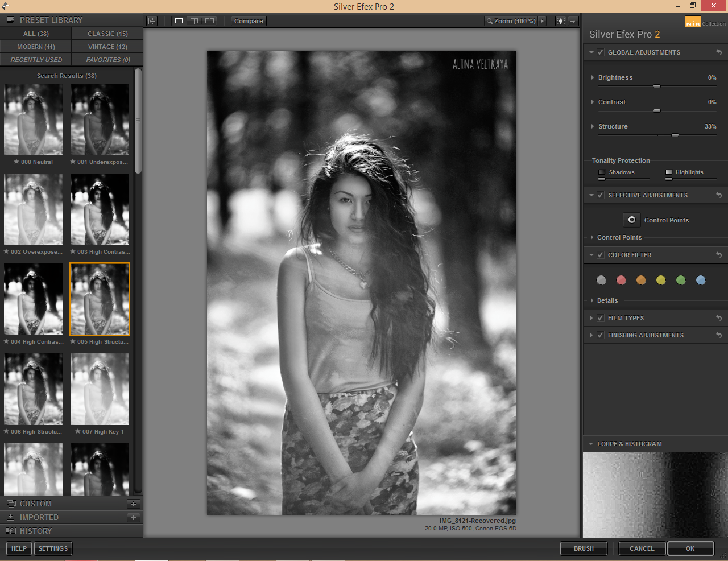Image resolution: width=728 pixels, height=561 pixels.
Task: Reset Selective Adjustments with the arrow icon
Action: coord(719,195)
